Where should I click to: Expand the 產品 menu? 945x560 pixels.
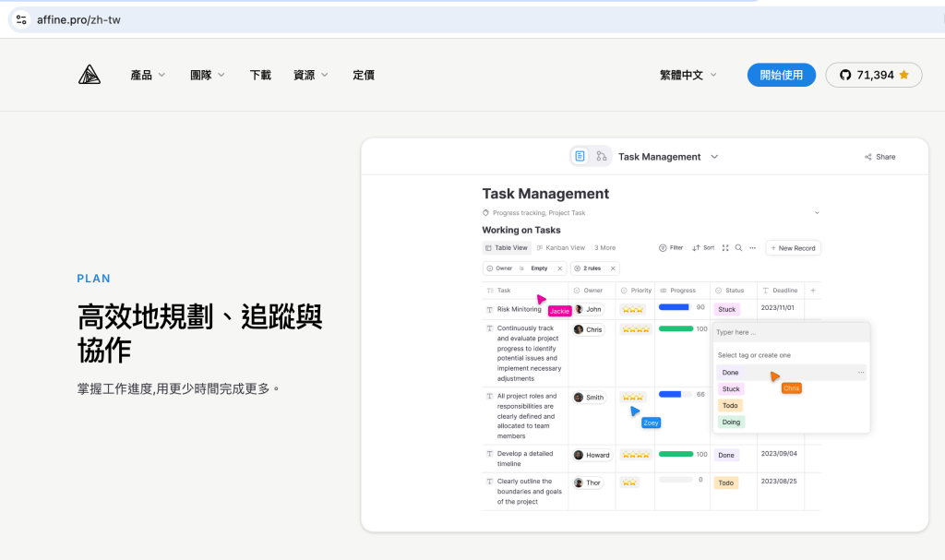point(148,75)
